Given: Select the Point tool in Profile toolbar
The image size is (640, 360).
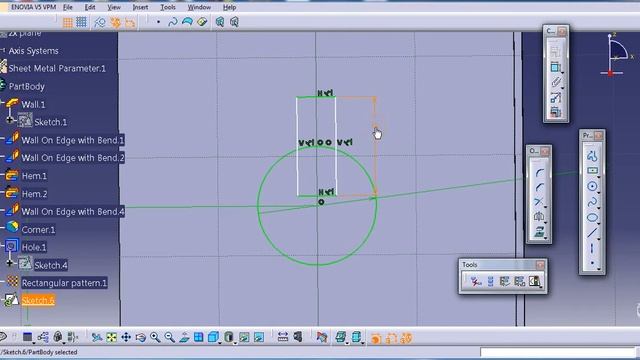Looking at the screenshot, I should (592, 263).
